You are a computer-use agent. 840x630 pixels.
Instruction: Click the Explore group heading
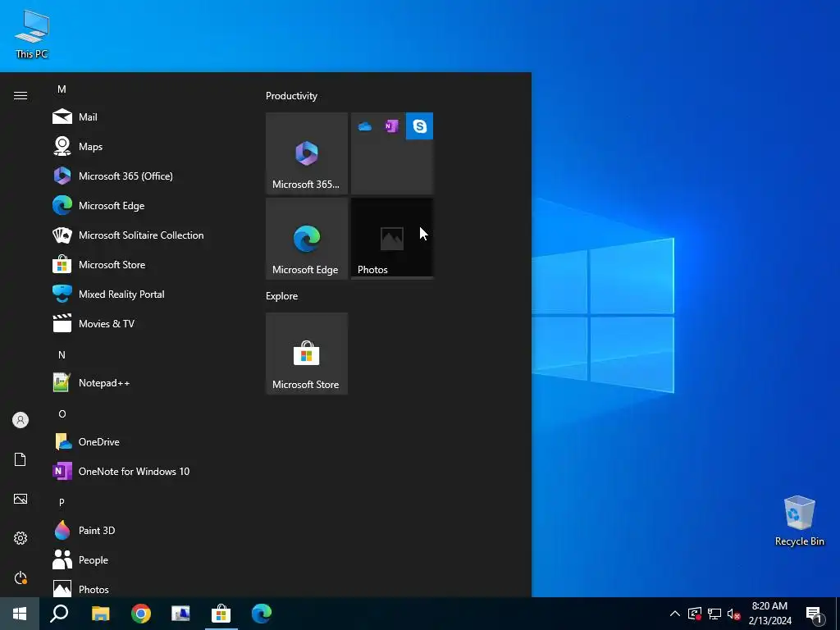pos(282,295)
